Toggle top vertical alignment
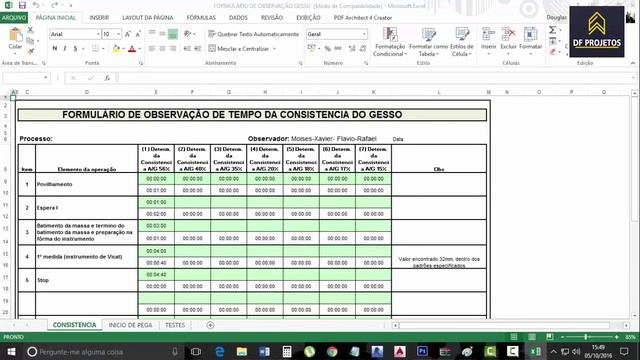 [x=152, y=34]
